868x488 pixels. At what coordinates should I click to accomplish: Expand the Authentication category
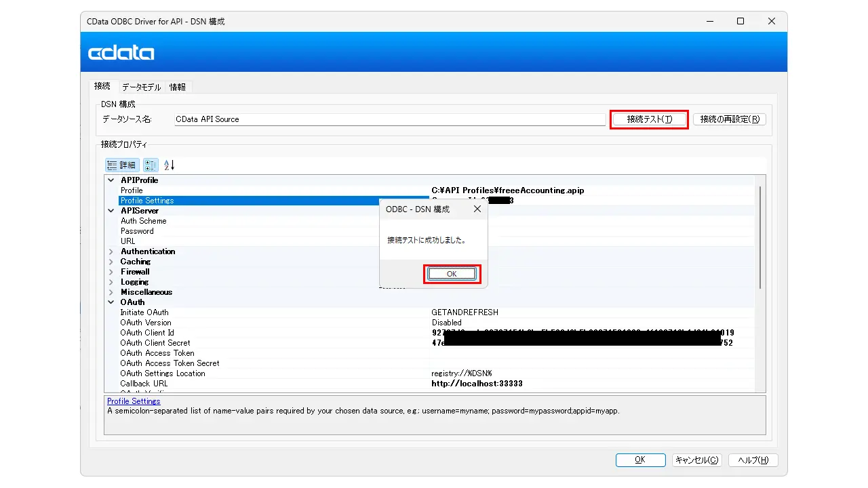click(x=111, y=251)
